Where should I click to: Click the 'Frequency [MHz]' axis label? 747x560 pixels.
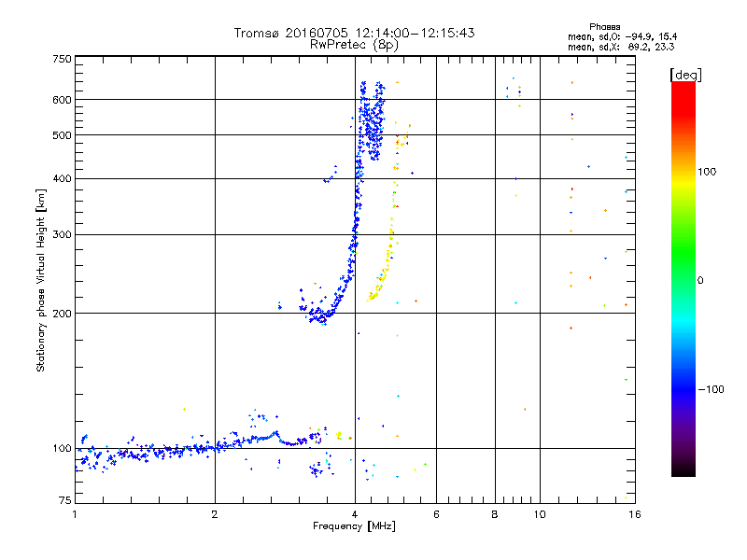[354, 526]
